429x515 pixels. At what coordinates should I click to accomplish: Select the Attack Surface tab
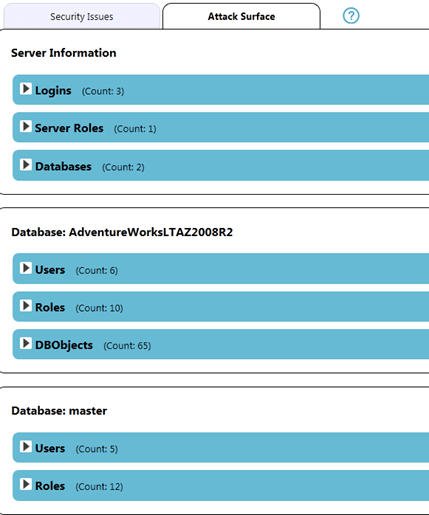241,16
